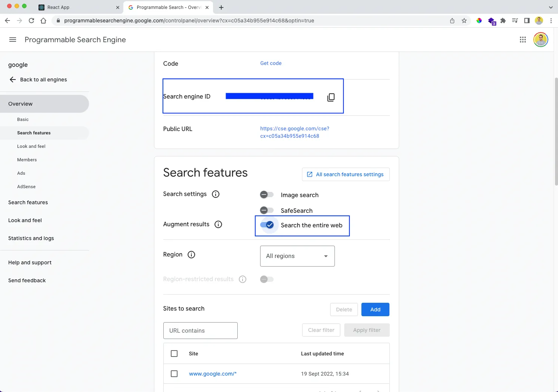Screen dimensions: 558x392
Task: Open a new browser tab
Action: [x=221, y=7]
